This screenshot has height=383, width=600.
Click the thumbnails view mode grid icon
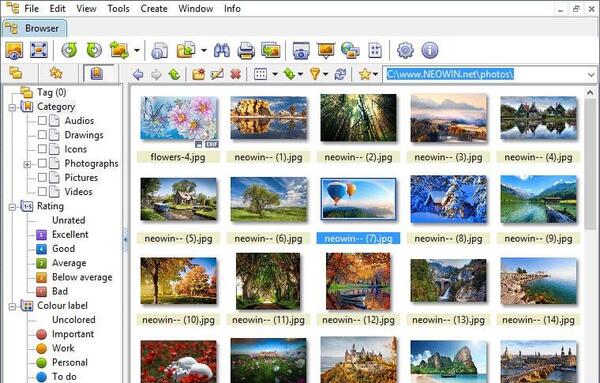(261, 74)
